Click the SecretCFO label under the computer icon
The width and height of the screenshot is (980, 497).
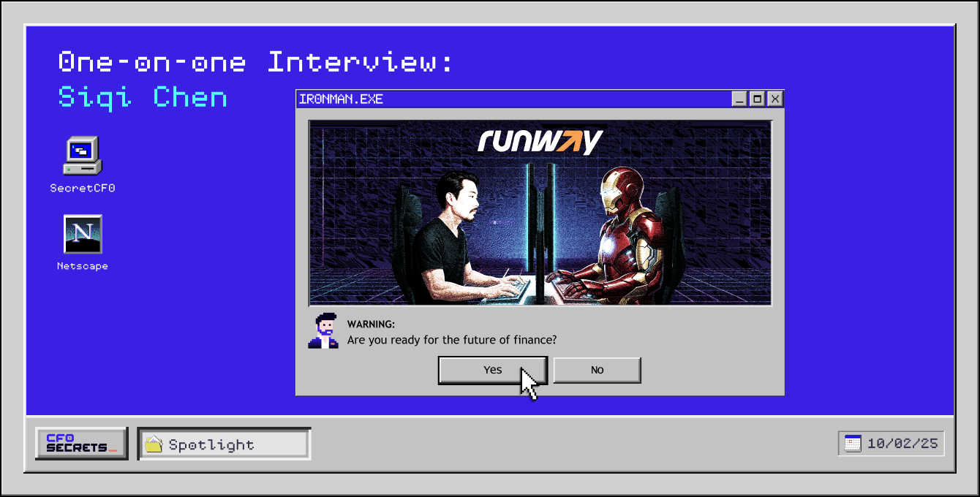pos(83,188)
